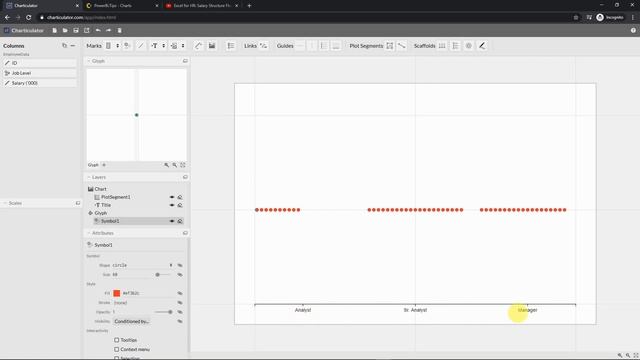Open a new browser tab
Image resolution: width=640 pixels, height=360 pixels.
point(249,6)
